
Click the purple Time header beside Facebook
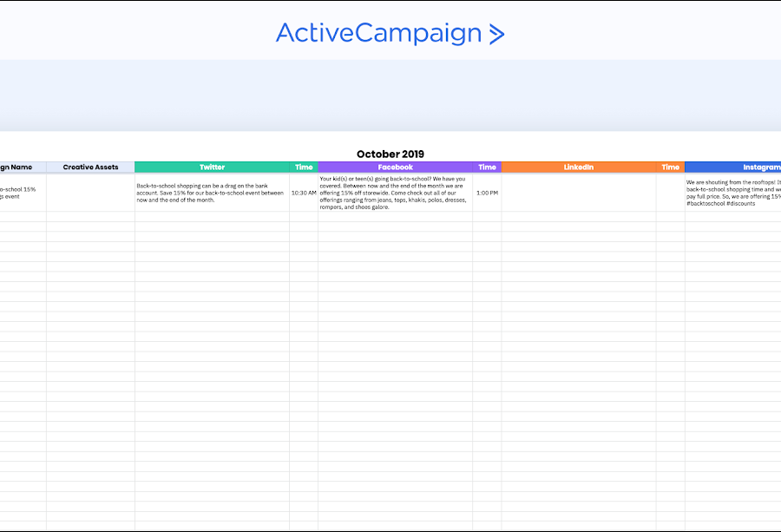pyautogui.click(x=487, y=167)
